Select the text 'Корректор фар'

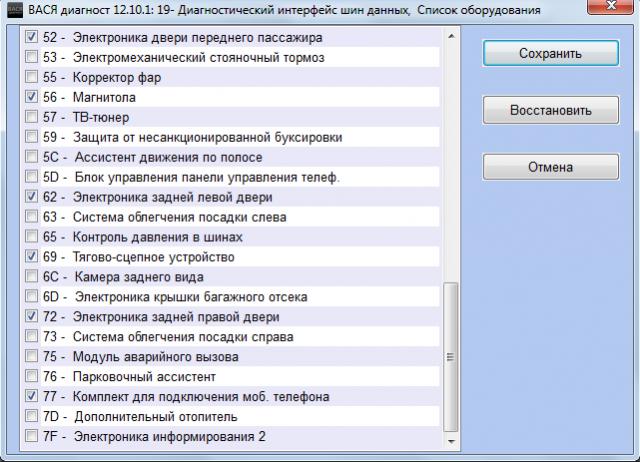(117, 78)
